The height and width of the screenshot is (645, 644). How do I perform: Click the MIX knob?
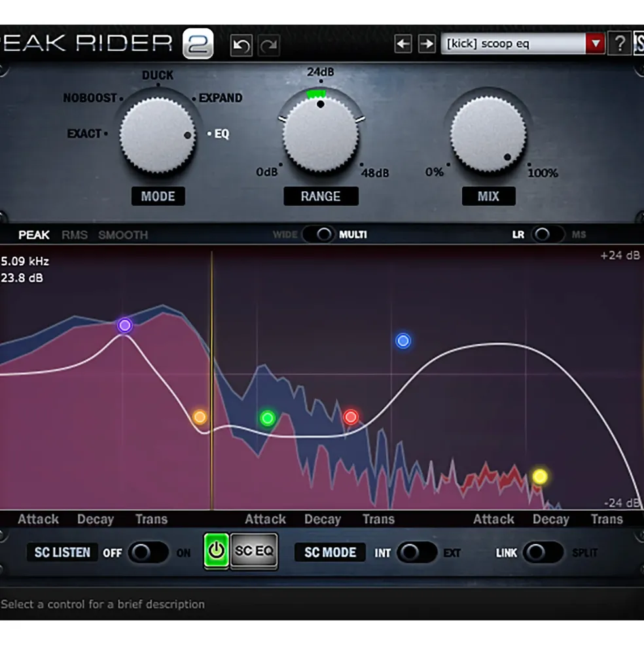tap(488, 134)
